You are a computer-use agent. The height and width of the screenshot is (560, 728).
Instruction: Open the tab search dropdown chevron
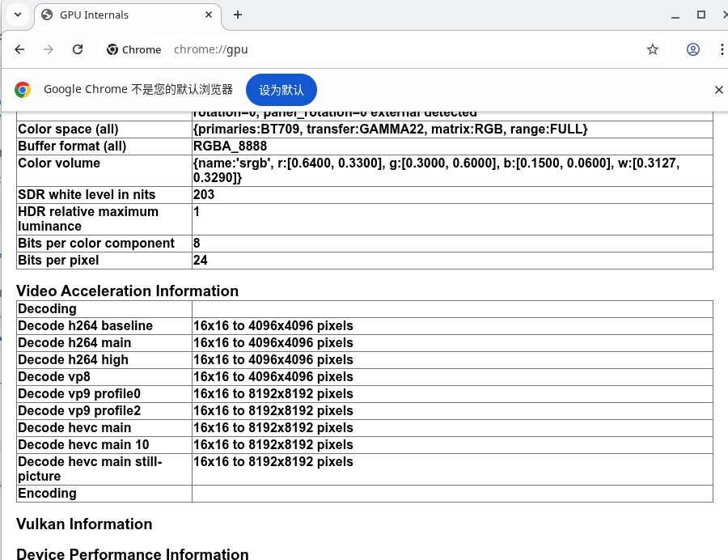[17, 15]
